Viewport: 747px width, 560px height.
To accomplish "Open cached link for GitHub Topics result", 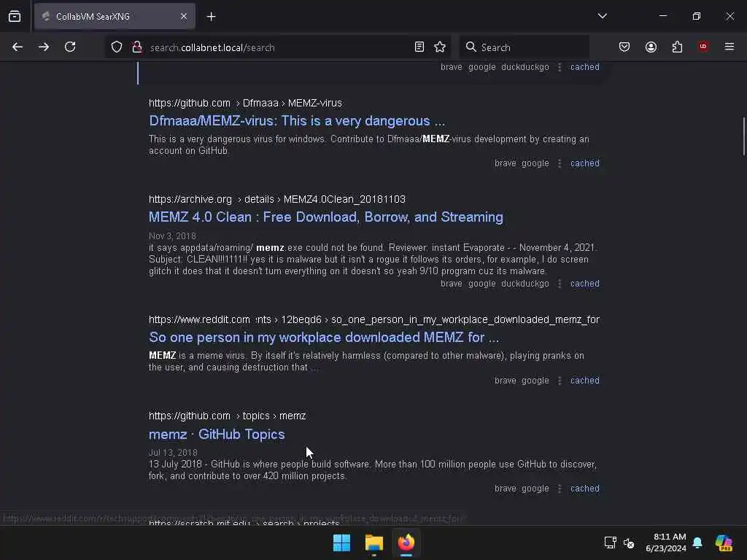I will click(x=585, y=489).
